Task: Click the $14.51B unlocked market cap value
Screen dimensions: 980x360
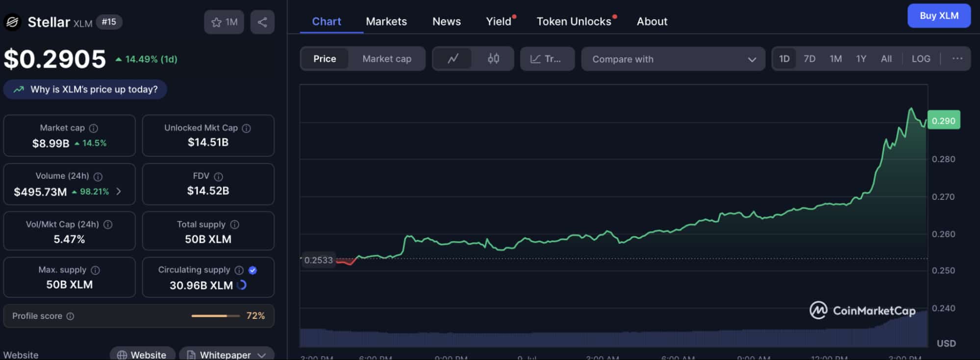Action: (x=208, y=143)
